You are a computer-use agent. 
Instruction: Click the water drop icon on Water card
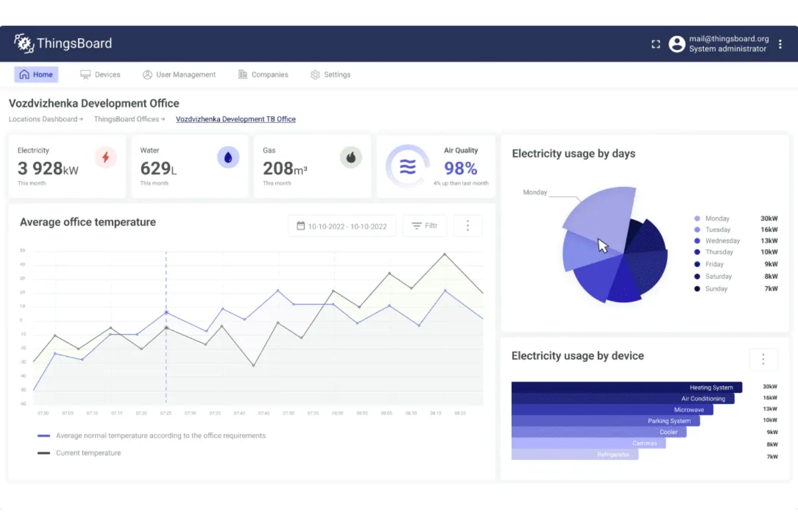tap(229, 157)
